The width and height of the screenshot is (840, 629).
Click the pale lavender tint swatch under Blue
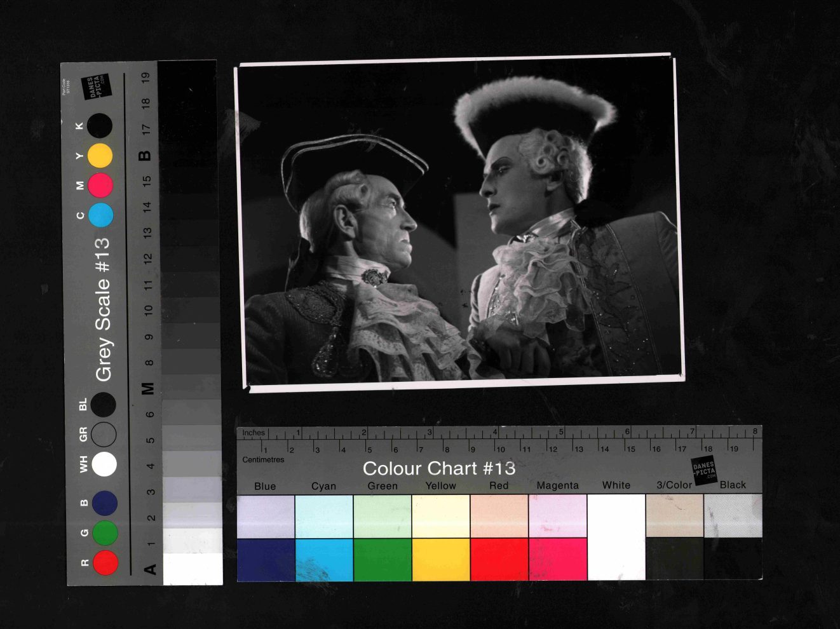click(266, 516)
